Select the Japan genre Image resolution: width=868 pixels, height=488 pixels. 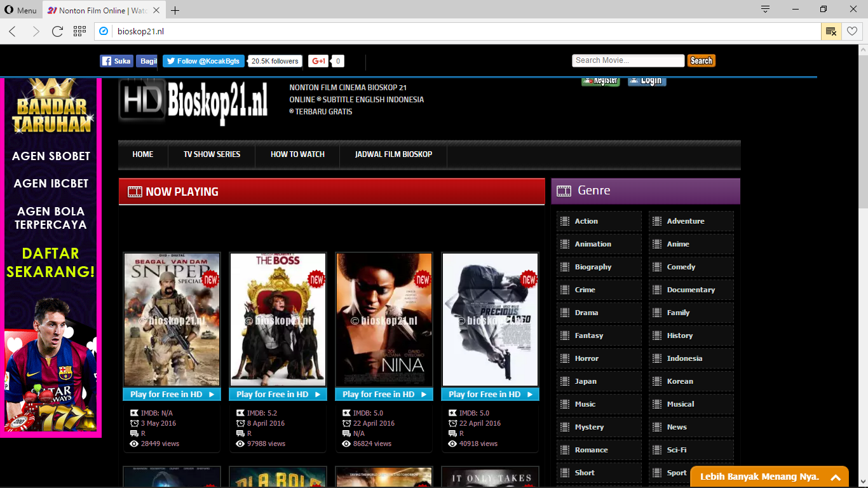(x=599, y=381)
